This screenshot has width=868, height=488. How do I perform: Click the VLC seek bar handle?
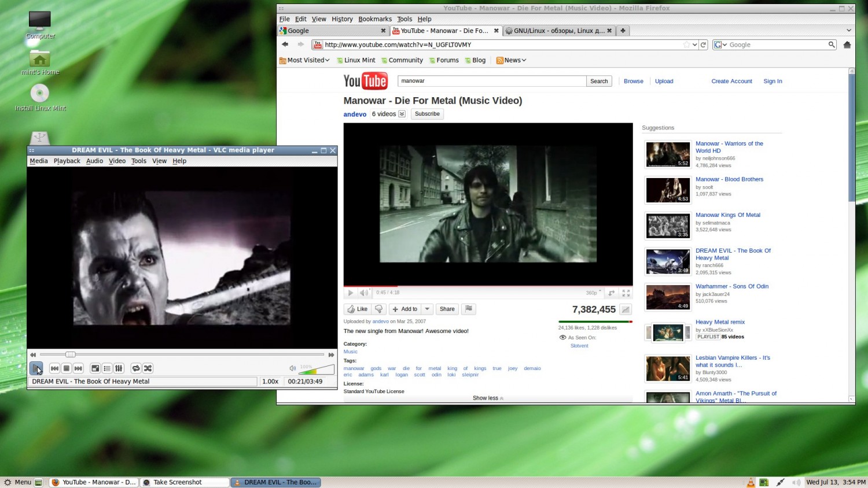pos(71,354)
